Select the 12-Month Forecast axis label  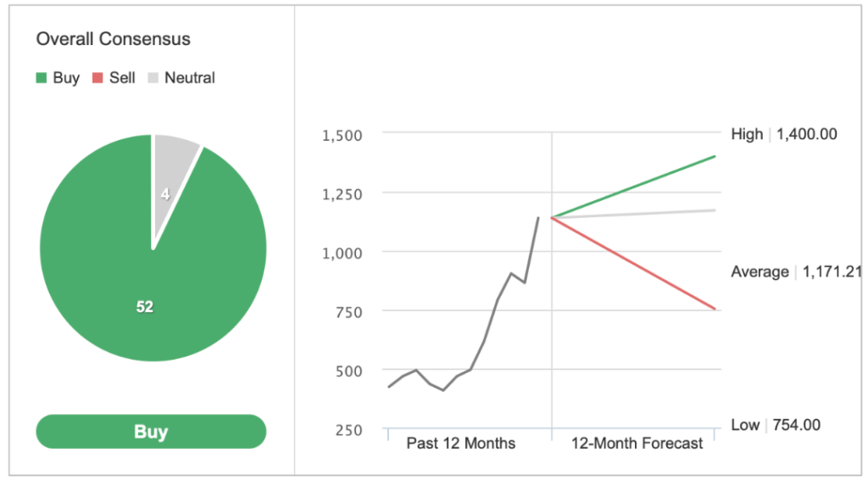pos(637,444)
